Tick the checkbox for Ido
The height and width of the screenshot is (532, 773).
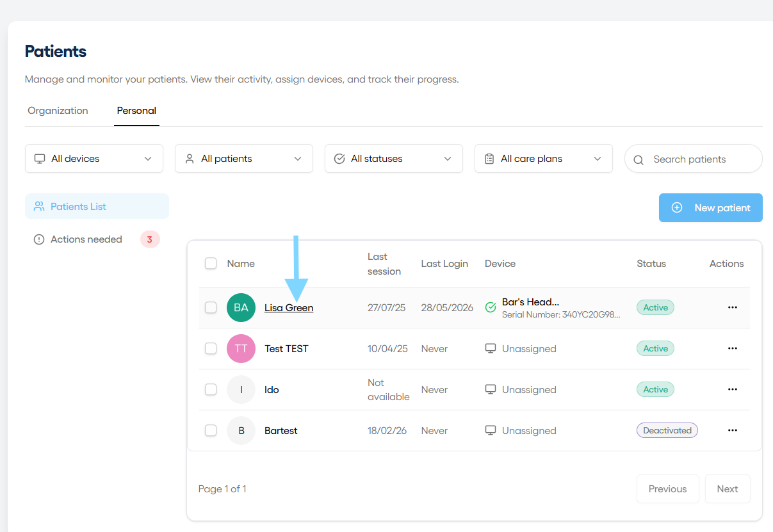point(211,389)
